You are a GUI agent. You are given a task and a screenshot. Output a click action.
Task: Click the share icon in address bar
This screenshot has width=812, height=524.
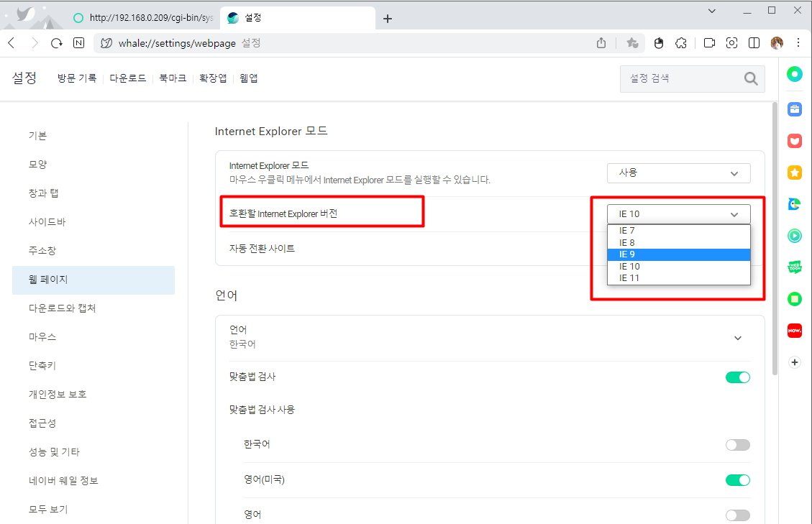tap(601, 43)
